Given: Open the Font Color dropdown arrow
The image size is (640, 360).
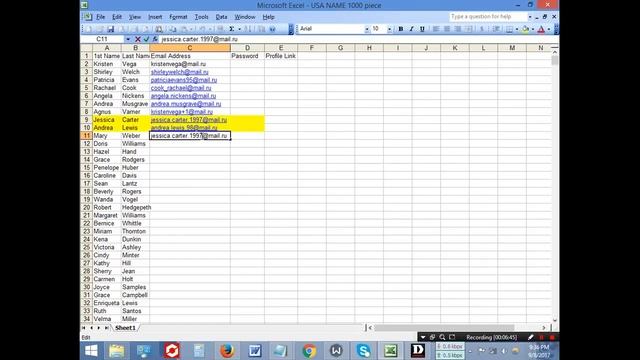Looking at the screenshot, I should point(549,29).
